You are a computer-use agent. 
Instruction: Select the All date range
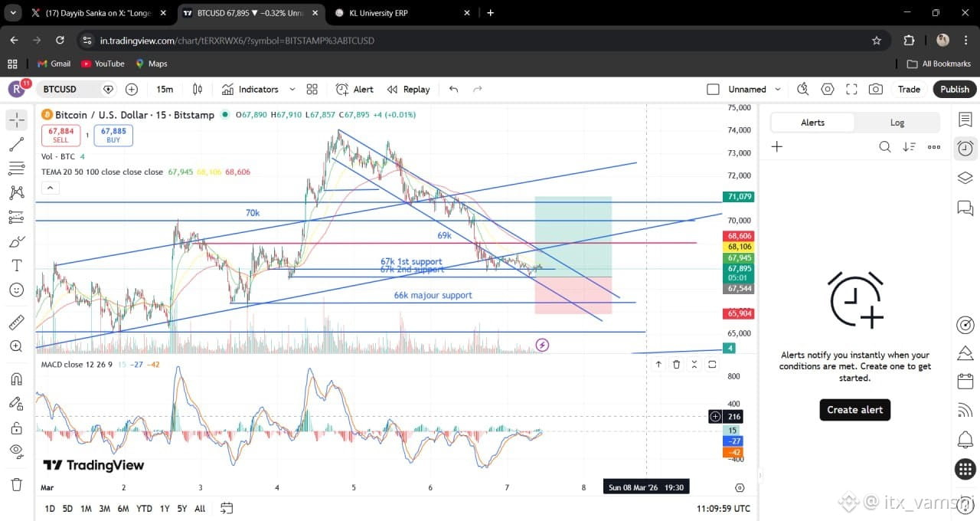click(x=200, y=508)
